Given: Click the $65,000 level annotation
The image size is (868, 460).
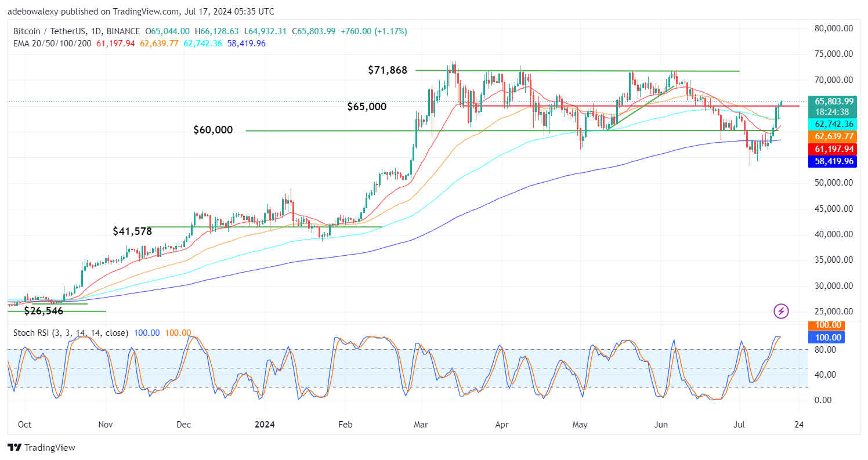Looking at the screenshot, I should pos(367,107).
